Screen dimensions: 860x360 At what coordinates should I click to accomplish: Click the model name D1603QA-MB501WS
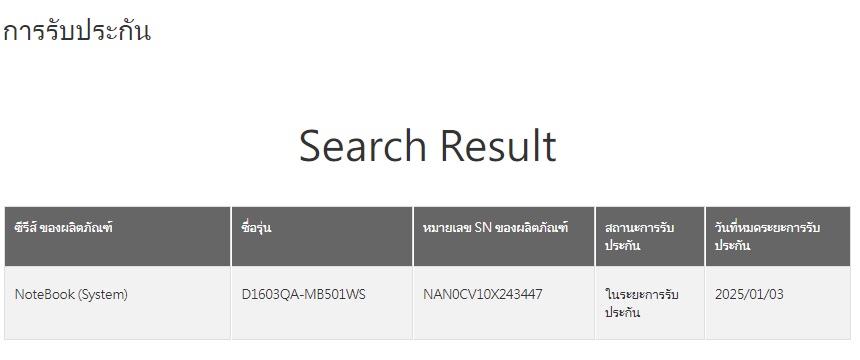pos(303,295)
